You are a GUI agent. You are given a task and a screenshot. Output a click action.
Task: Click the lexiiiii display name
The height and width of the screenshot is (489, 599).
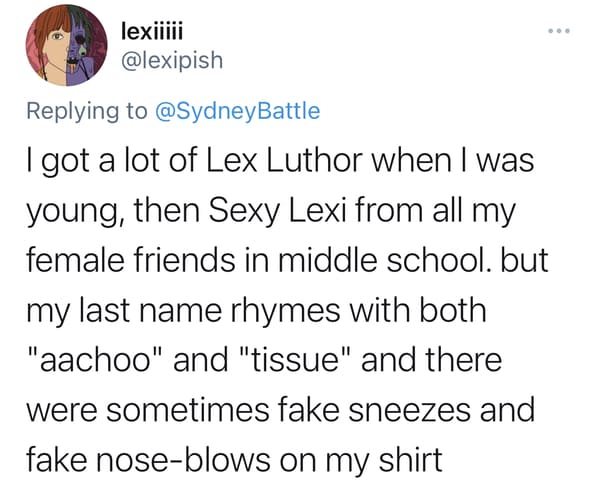pos(152,32)
